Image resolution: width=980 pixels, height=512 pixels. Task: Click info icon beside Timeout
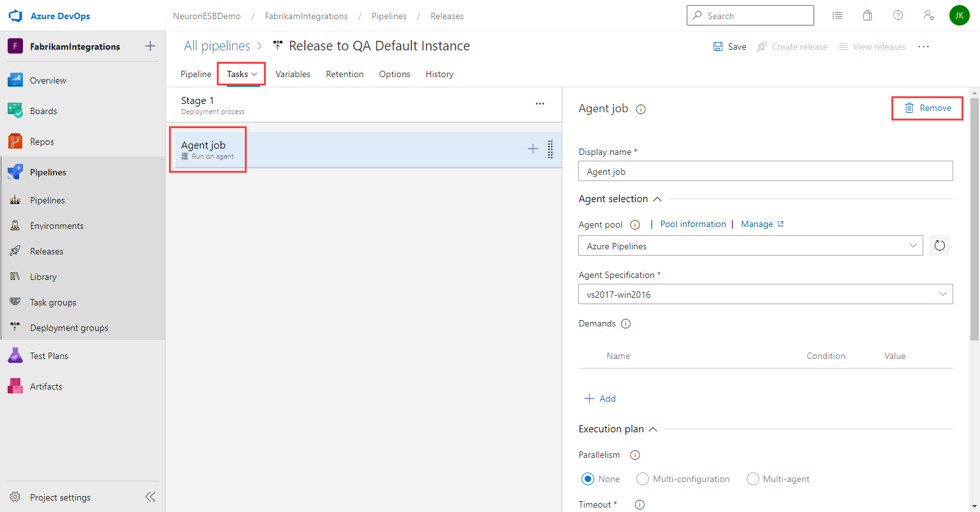[x=640, y=504]
